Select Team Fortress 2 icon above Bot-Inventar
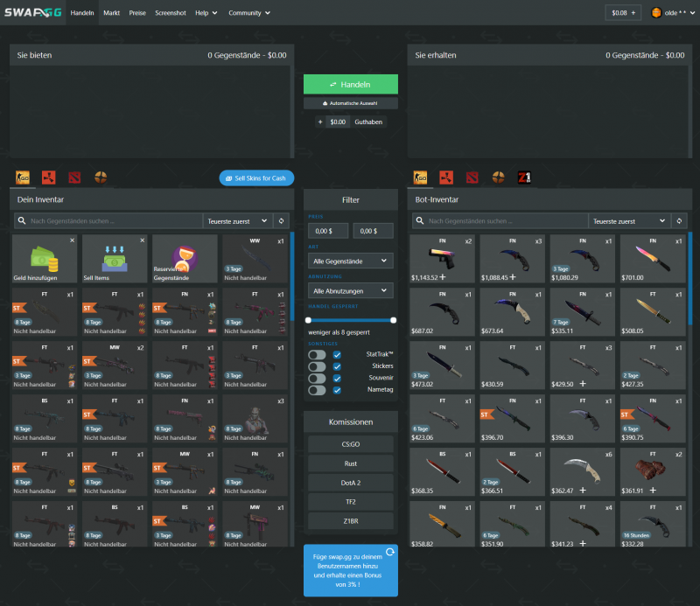 coord(499,178)
